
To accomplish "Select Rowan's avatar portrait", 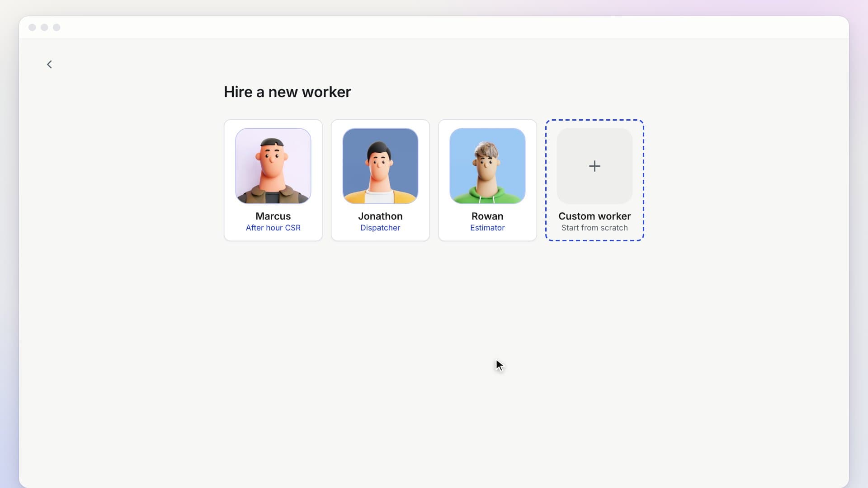I will tap(487, 166).
